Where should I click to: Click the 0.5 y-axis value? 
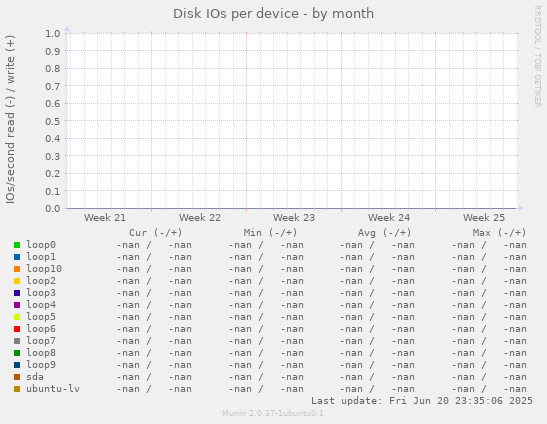[53, 121]
